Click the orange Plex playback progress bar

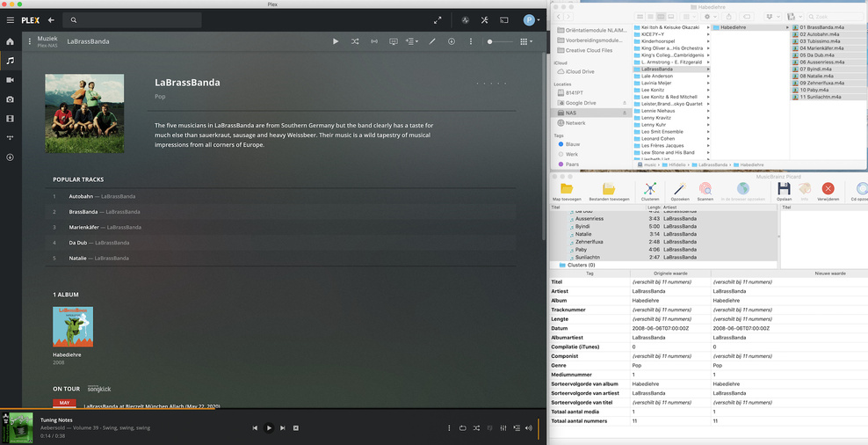point(107,409)
